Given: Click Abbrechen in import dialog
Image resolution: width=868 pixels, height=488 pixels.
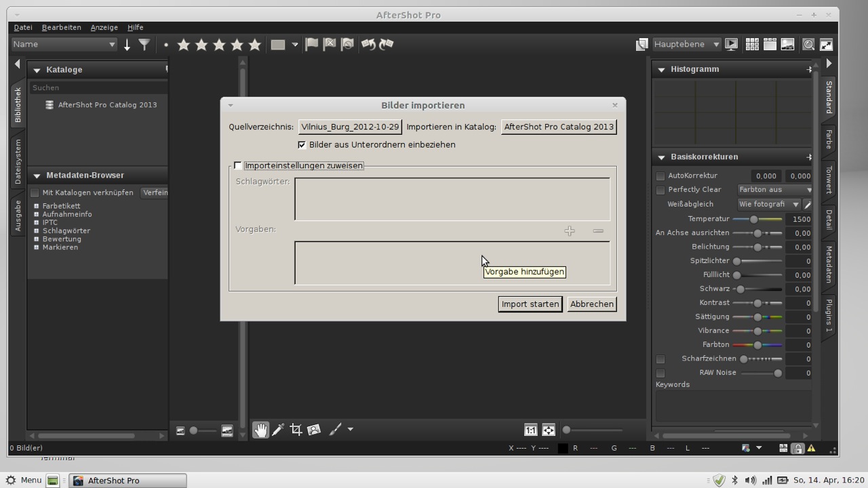Looking at the screenshot, I should click(x=592, y=304).
